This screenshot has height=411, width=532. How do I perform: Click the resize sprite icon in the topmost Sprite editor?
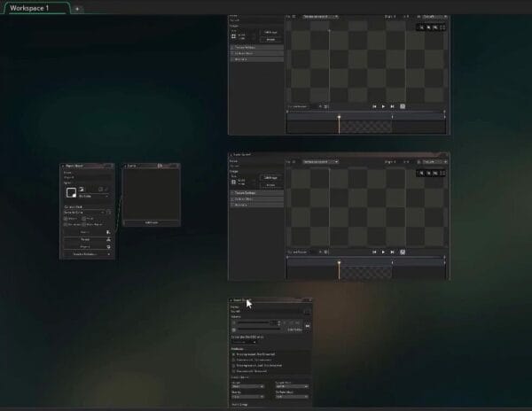click(233, 36)
